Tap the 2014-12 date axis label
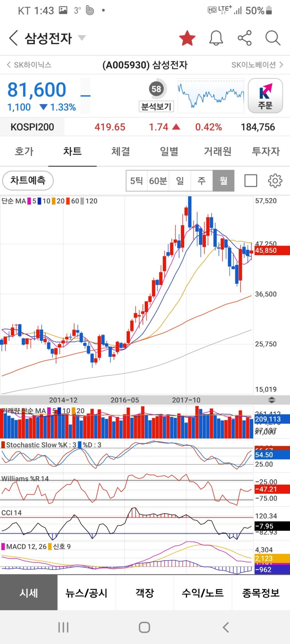 63,400
